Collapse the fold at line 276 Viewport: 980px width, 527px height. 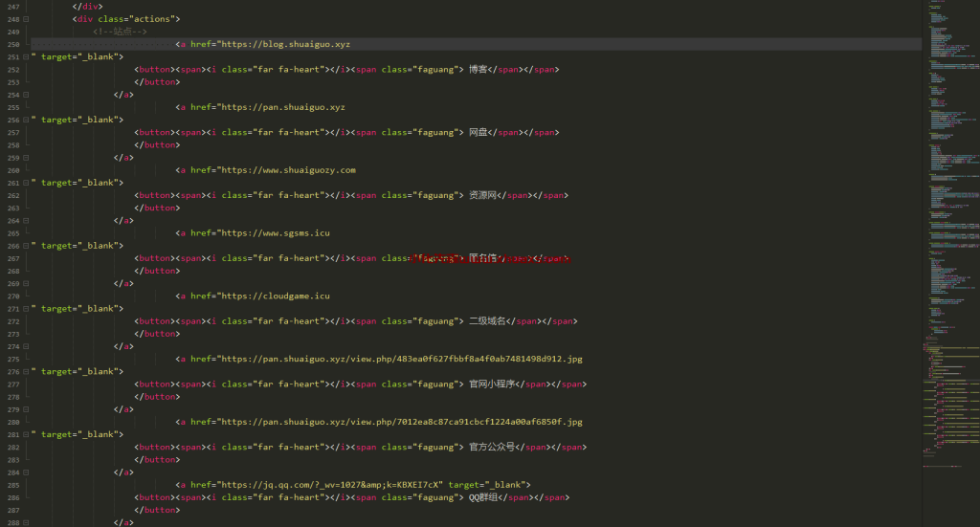pos(26,372)
